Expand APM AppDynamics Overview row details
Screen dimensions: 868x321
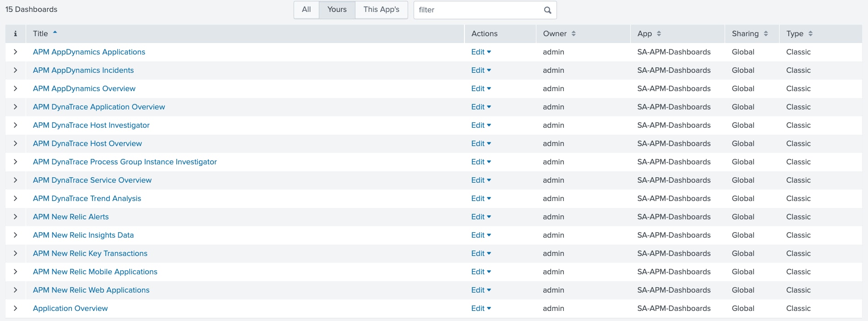[15, 88]
